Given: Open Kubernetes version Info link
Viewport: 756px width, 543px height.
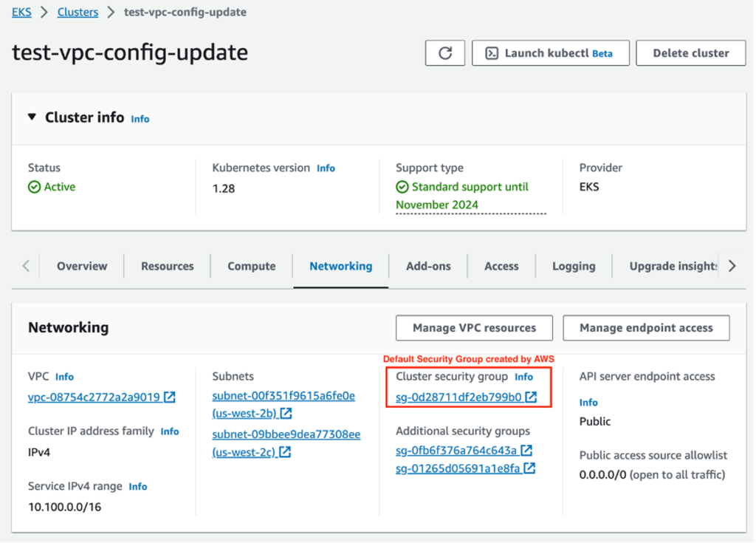Looking at the screenshot, I should tap(326, 168).
